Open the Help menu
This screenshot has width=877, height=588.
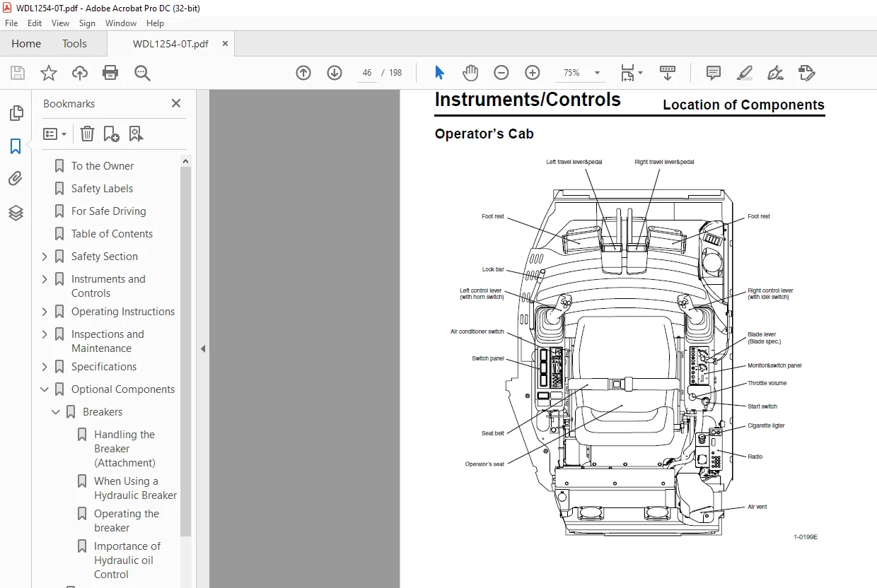(x=155, y=23)
